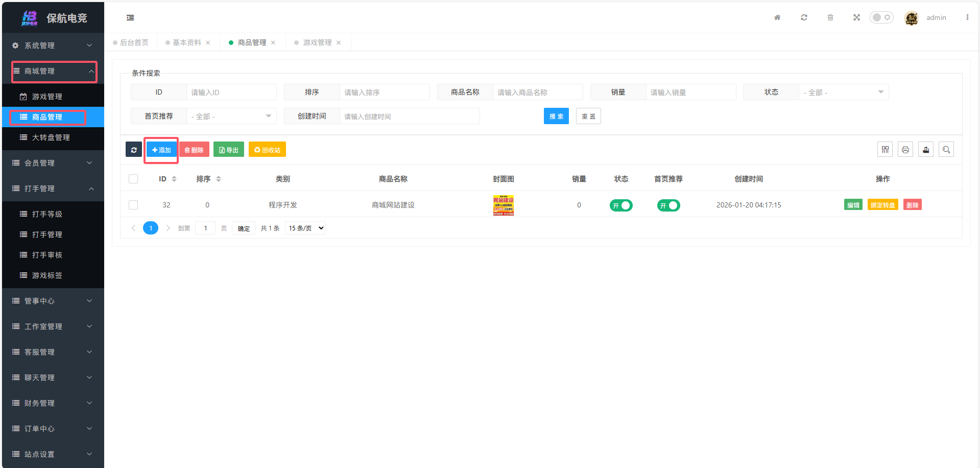Click the trash clear-cache icon in header

tap(830, 17)
